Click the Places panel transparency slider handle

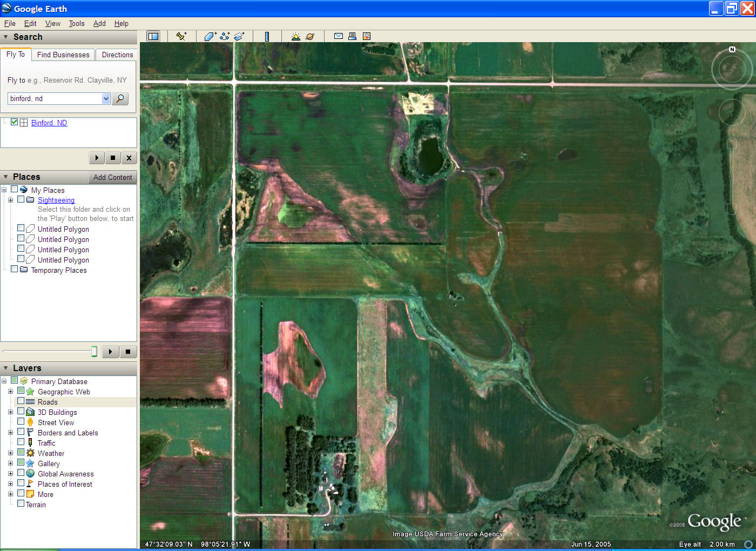point(94,352)
